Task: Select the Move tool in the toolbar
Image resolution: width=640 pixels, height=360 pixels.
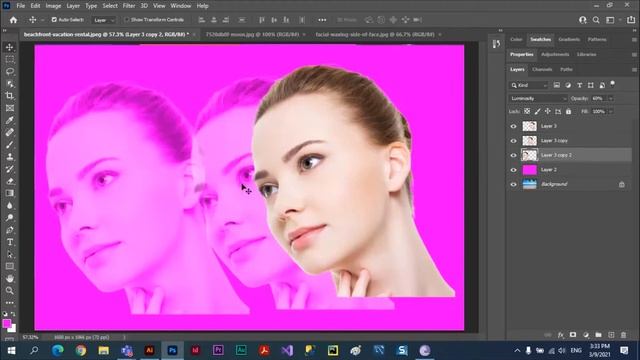Action: click(9, 47)
